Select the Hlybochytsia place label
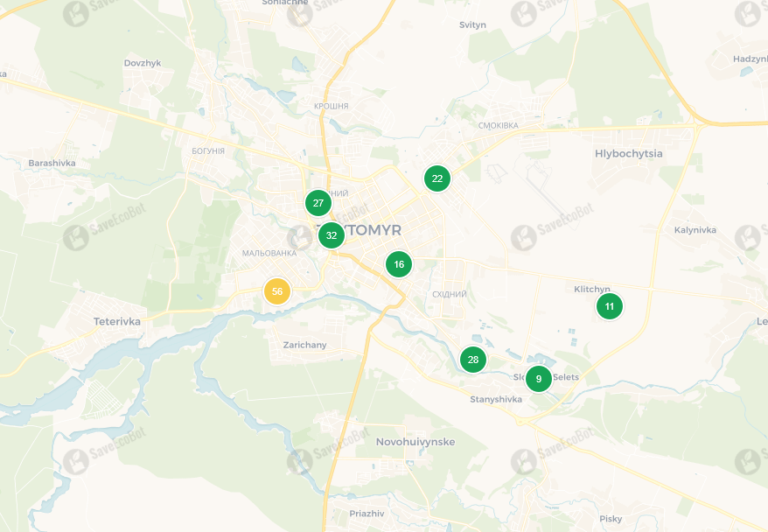This screenshot has width=768, height=532. pos(628,154)
